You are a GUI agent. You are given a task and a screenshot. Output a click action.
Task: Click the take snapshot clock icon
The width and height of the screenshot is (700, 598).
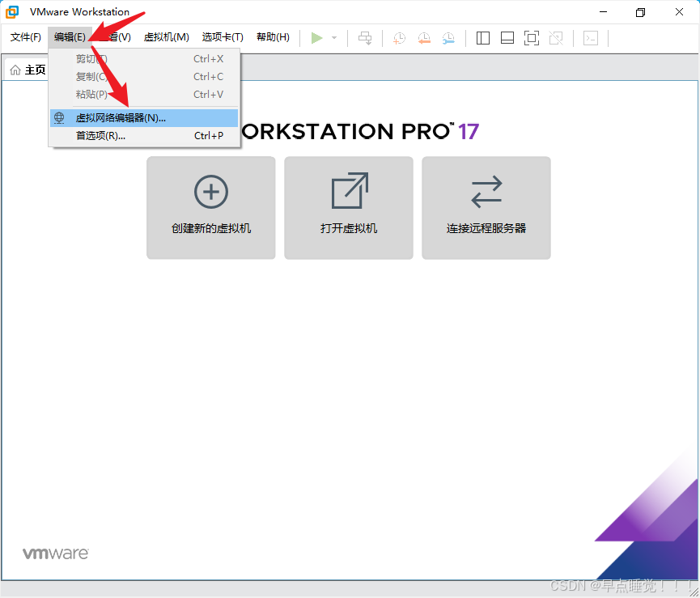pyautogui.click(x=399, y=38)
